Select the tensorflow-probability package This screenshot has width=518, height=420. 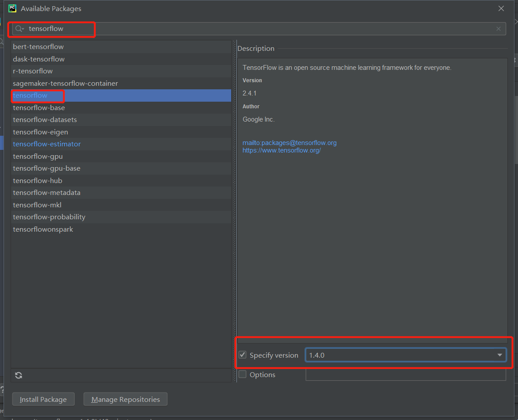pos(121,217)
